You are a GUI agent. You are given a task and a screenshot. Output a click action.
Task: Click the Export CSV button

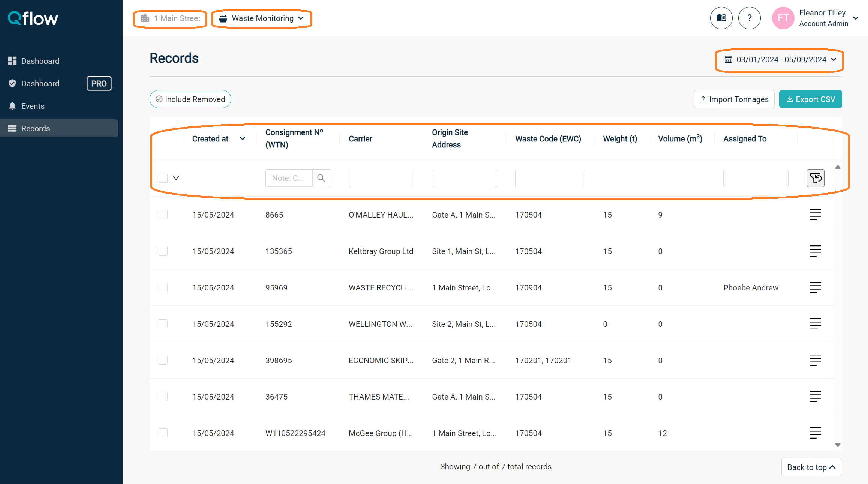click(810, 99)
